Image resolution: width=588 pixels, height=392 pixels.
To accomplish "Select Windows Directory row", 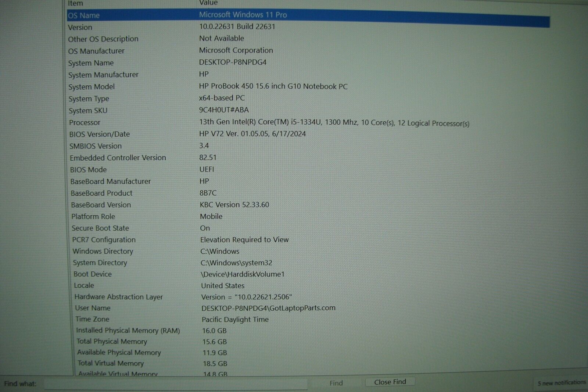I will tap(103, 252).
